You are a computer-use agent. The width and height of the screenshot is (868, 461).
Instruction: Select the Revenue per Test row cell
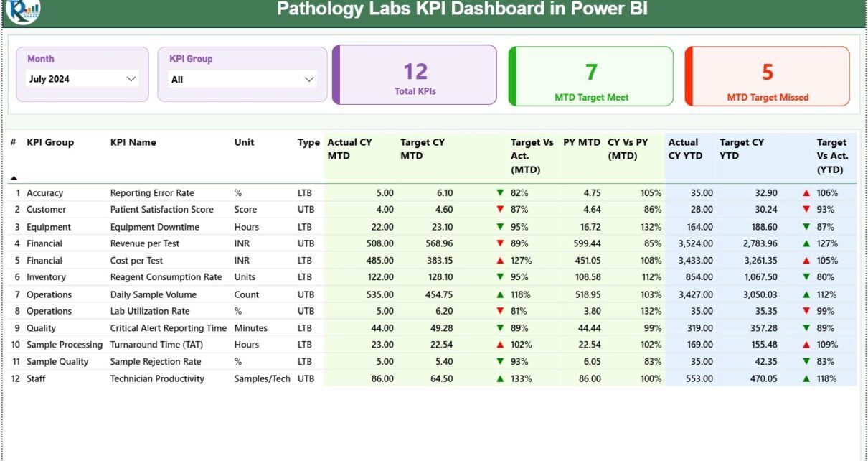click(144, 243)
